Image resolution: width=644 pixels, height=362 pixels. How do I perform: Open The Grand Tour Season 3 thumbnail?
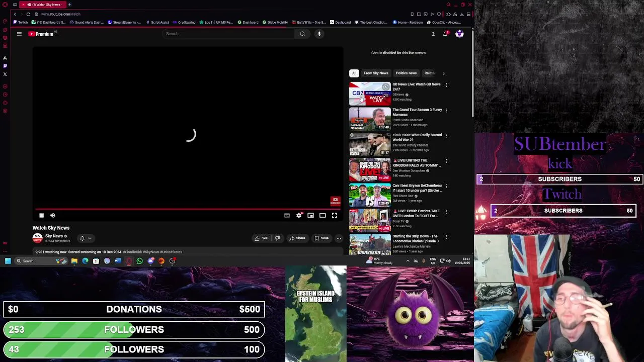[x=370, y=119]
